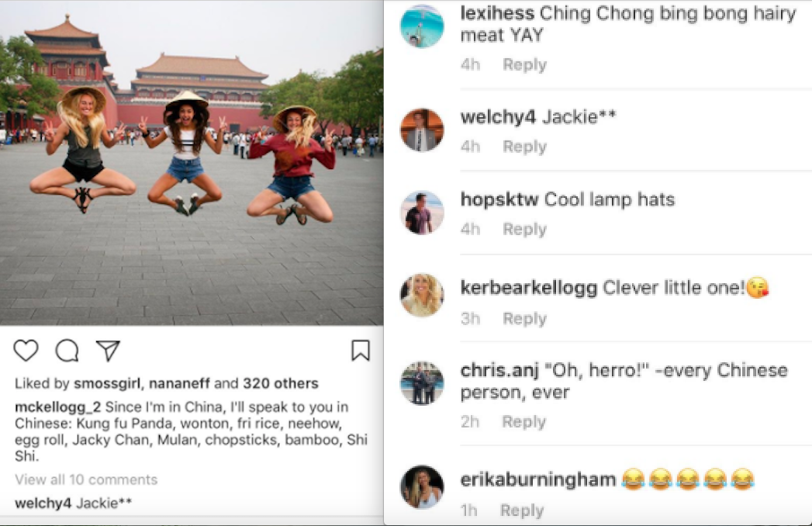Reply to lexihess comment
Screen dimensions: 812x526
coord(524,64)
